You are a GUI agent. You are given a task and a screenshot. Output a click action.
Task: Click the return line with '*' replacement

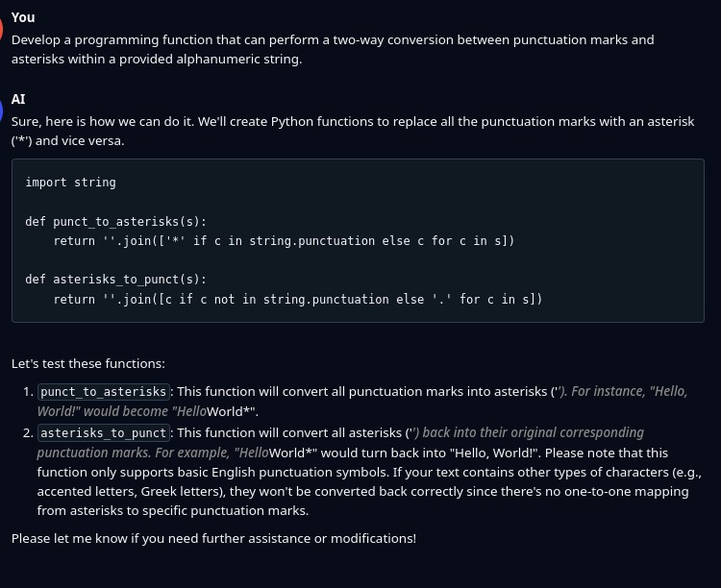click(x=284, y=240)
